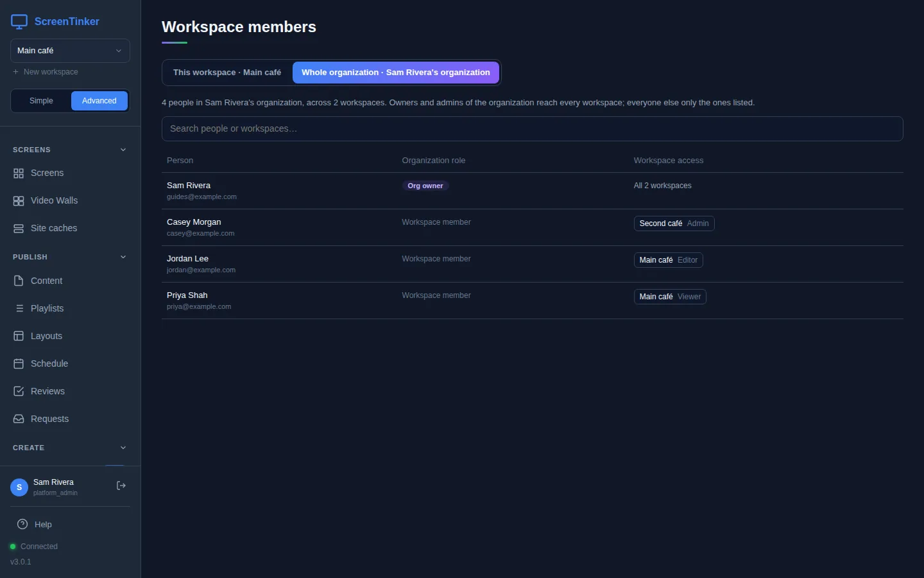
Task: Click Priya Shah's Main café Viewer chip
Action: (x=670, y=297)
